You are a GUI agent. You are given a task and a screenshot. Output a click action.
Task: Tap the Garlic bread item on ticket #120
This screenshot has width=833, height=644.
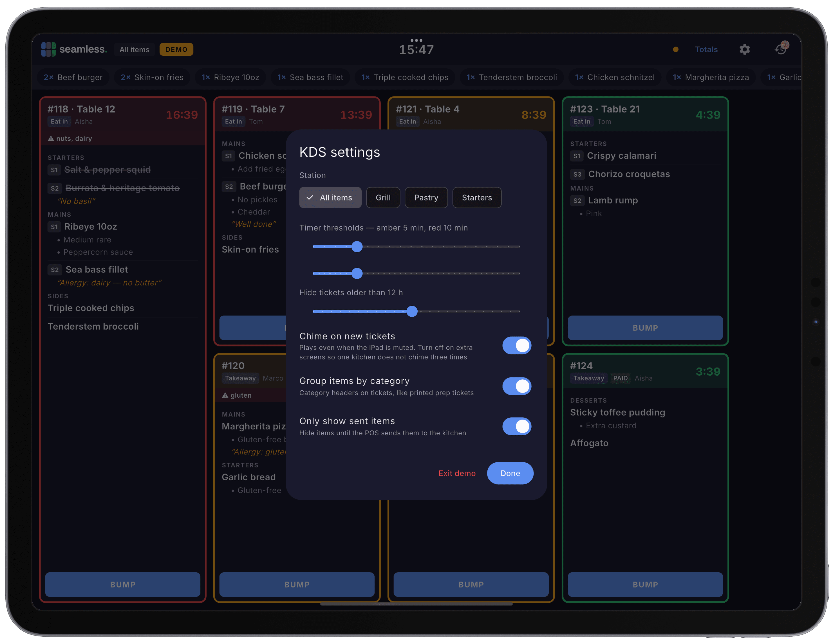249,477
